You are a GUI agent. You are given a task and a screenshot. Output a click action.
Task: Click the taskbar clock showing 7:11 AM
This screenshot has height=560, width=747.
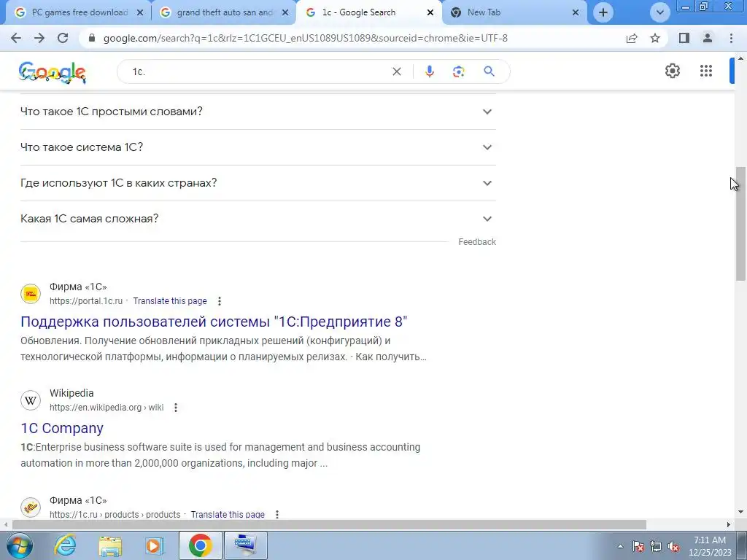pyautogui.click(x=710, y=546)
